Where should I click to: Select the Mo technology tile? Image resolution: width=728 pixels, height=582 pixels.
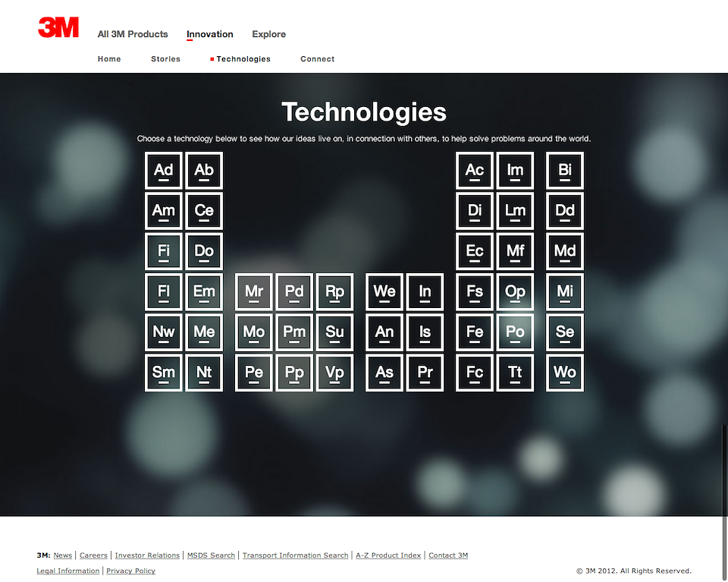[253, 332]
